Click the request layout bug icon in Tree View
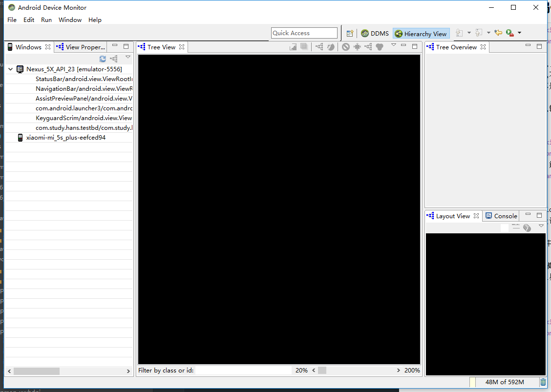The width and height of the screenshot is (551, 392). (357, 47)
